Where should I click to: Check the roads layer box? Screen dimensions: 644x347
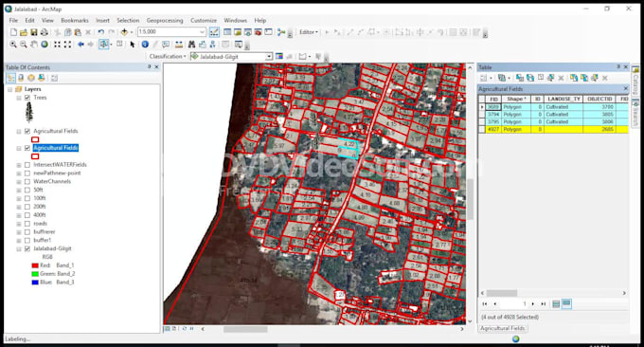pos(27,224)
